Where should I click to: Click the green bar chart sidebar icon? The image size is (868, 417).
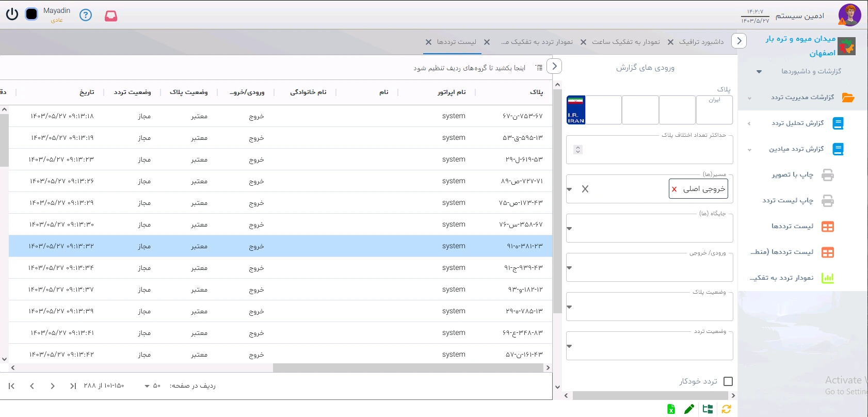click(x=828, y=278)
